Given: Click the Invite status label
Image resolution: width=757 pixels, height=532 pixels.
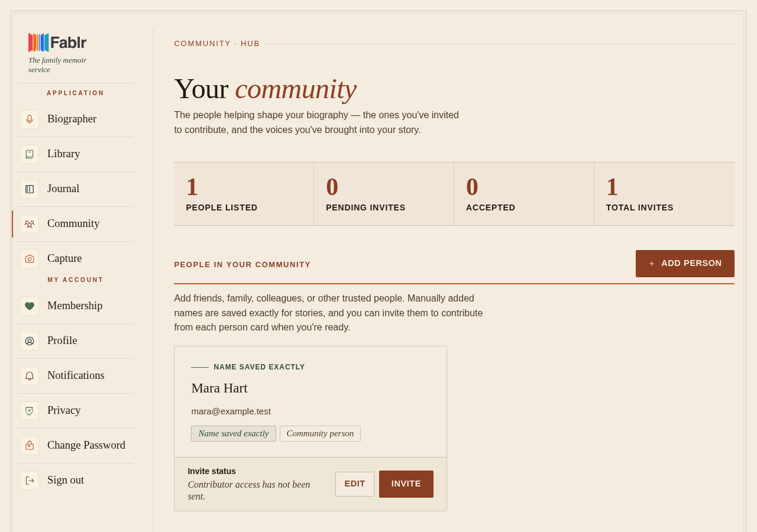Looking at the screenshot, I should [212, 471].
